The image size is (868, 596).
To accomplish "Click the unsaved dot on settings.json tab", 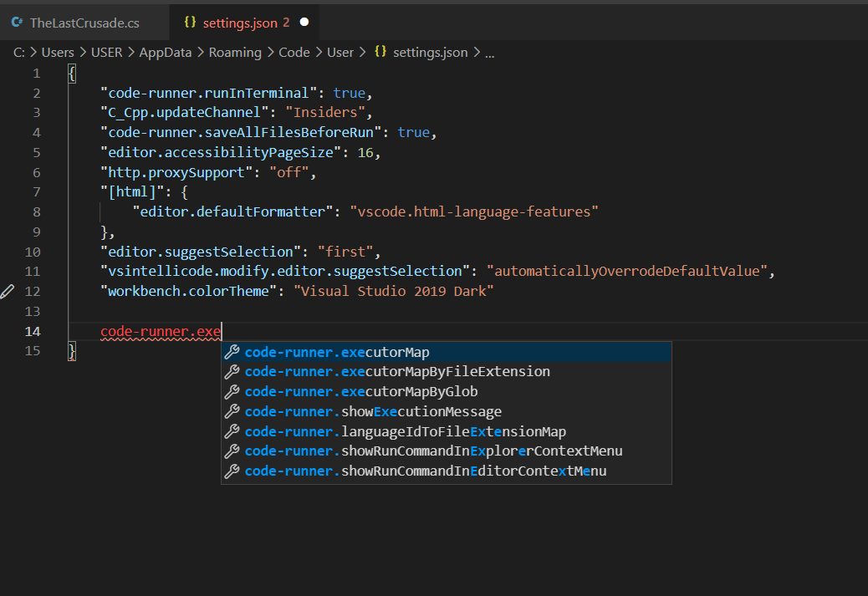I will pos(304,22).
